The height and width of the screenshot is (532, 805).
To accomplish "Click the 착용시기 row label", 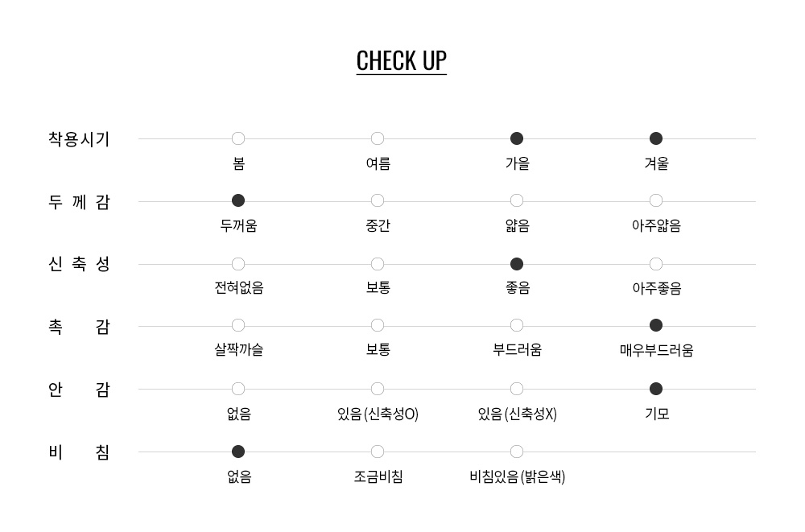I will (79, 139).
